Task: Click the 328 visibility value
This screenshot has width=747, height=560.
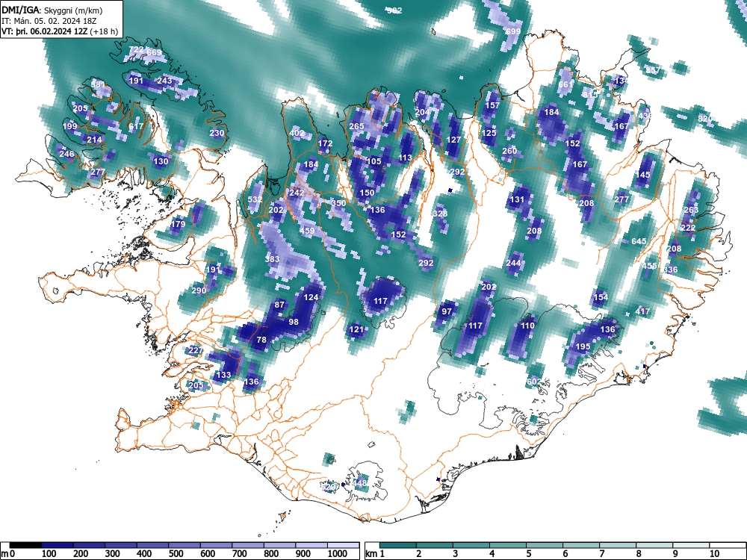Action: click(x=440, y=214)
